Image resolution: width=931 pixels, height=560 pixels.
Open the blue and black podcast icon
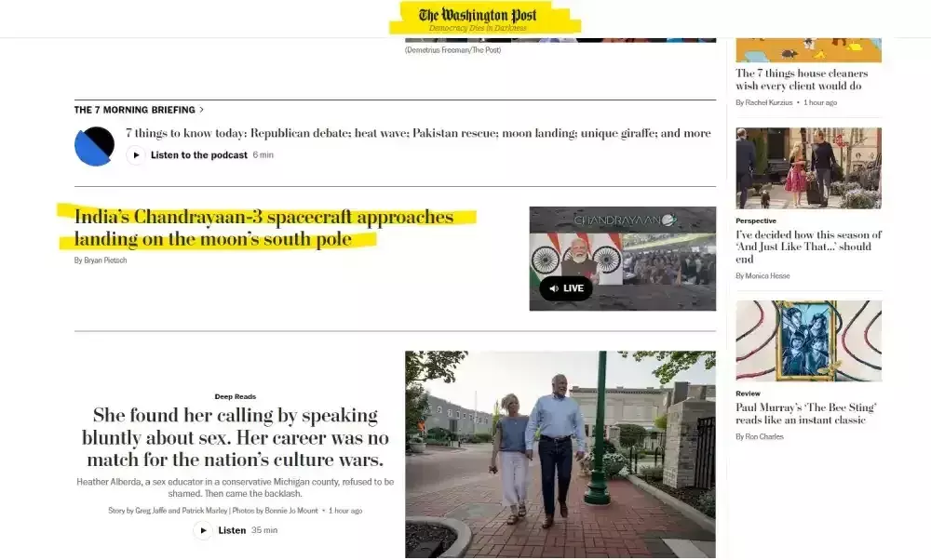[x=94, y=146]
